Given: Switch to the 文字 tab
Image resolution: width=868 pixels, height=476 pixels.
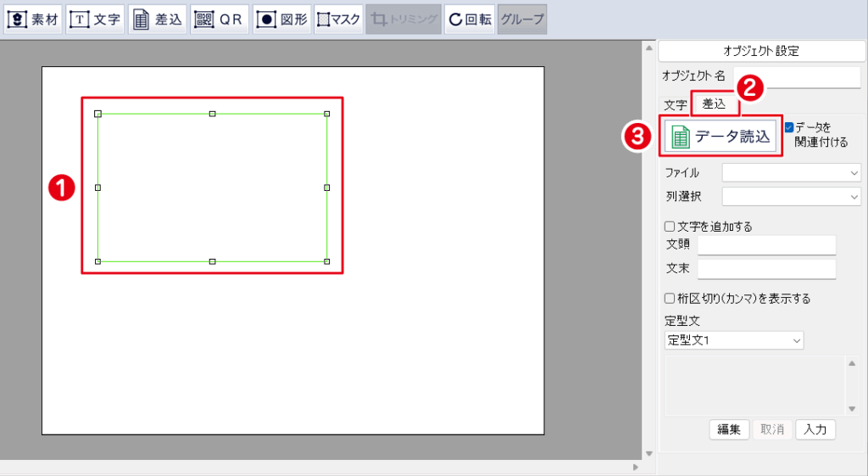Looking at the screenshot, I should 676,105.
